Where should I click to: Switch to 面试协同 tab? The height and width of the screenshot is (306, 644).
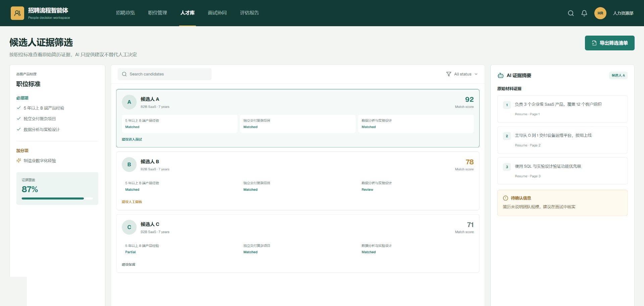[x=217, y=13]
